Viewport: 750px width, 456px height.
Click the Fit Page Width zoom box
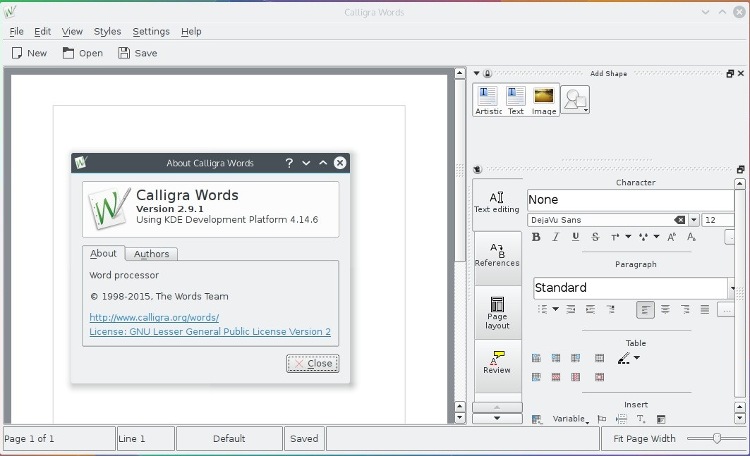[644, 439]
